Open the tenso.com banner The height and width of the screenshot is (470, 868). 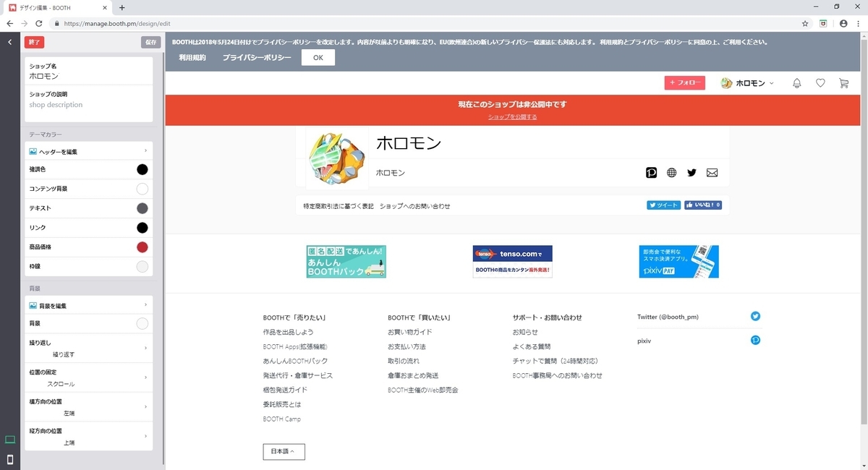pos(512,261)
